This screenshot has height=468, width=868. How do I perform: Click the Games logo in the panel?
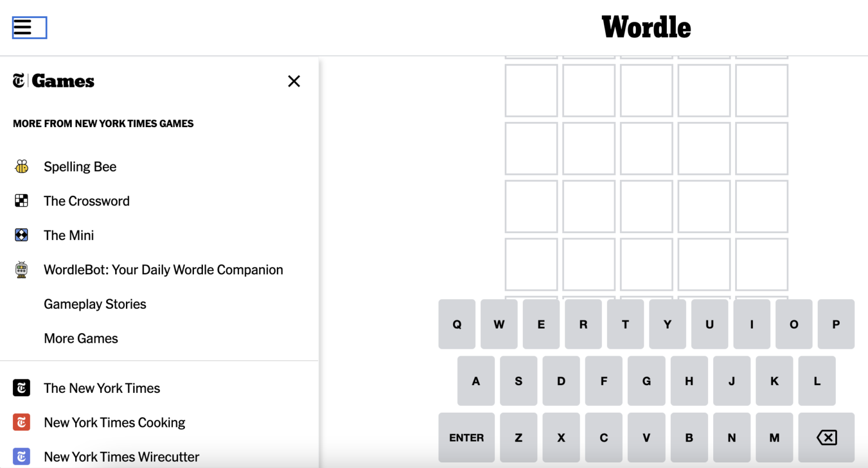coord(54,81)
